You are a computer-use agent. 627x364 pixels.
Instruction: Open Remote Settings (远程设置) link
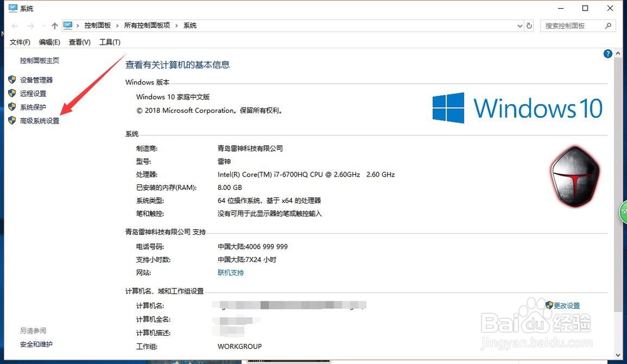tap(33, 93)
